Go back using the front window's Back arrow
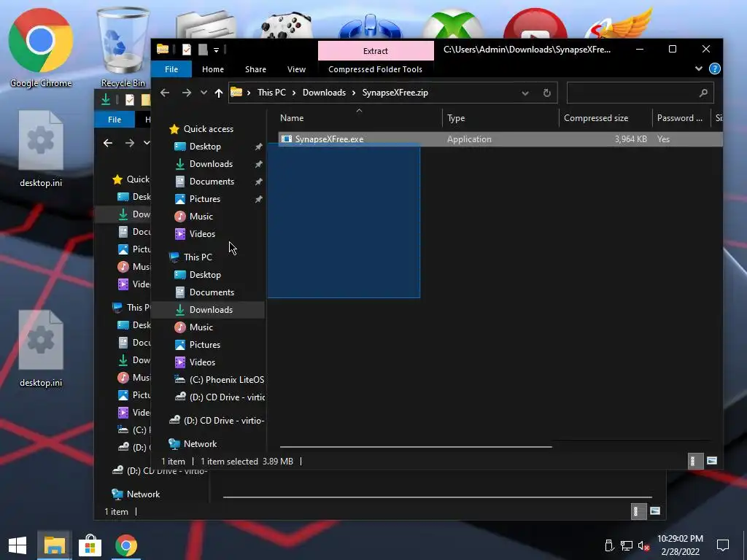The height and width of the screenshot is (560, 747). tap(165, 93)
